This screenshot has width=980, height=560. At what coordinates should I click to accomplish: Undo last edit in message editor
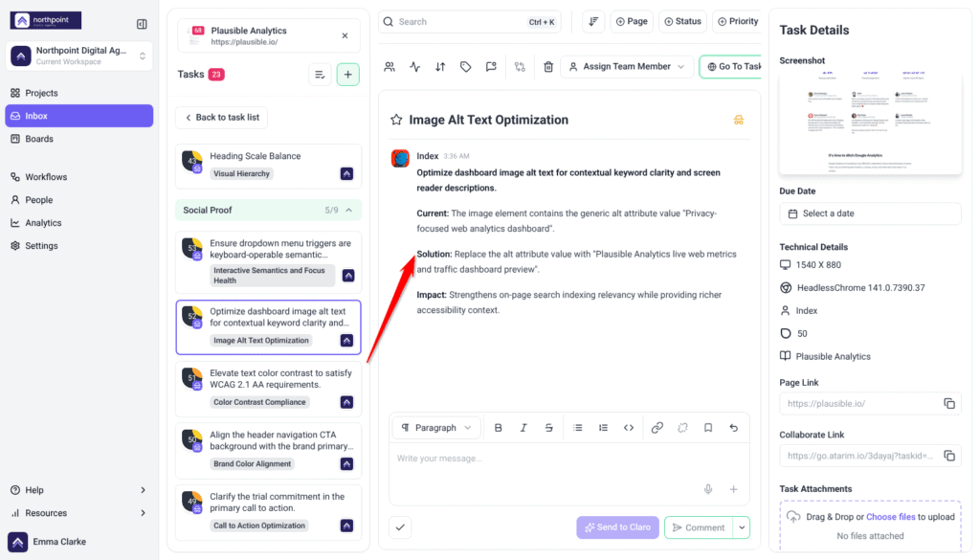[x=734, y=428]
